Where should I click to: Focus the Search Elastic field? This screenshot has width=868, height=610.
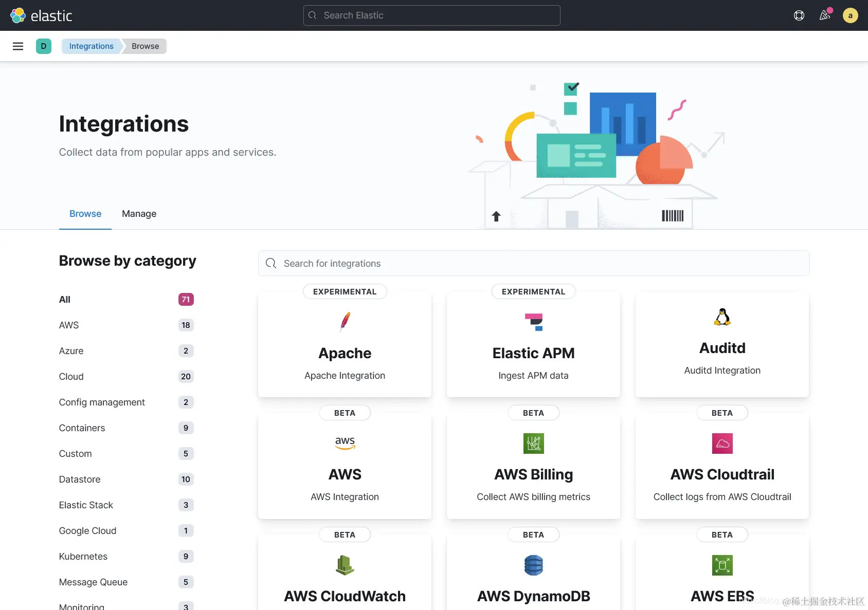pyautogui.click(x=432, y=15)
